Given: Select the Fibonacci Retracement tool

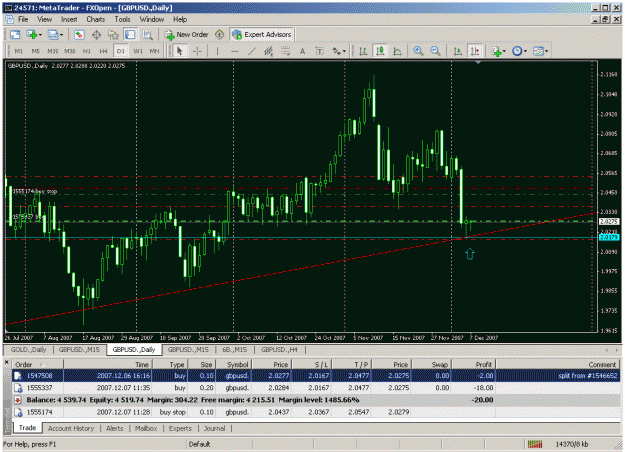Looking at the screenshot, I should coord(285,51).
